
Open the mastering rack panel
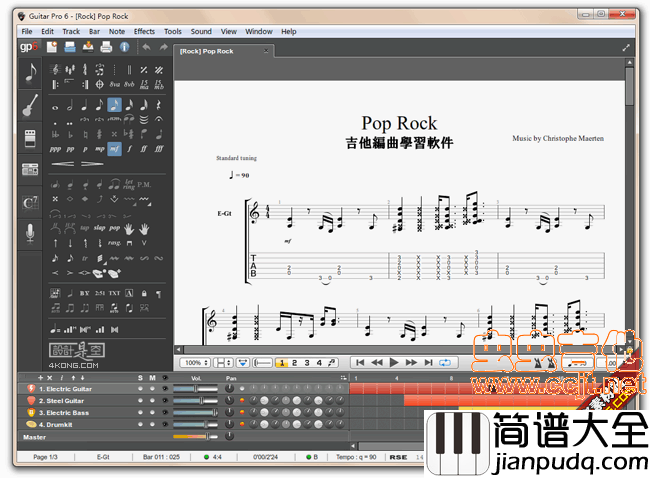(x=30, y=169)
